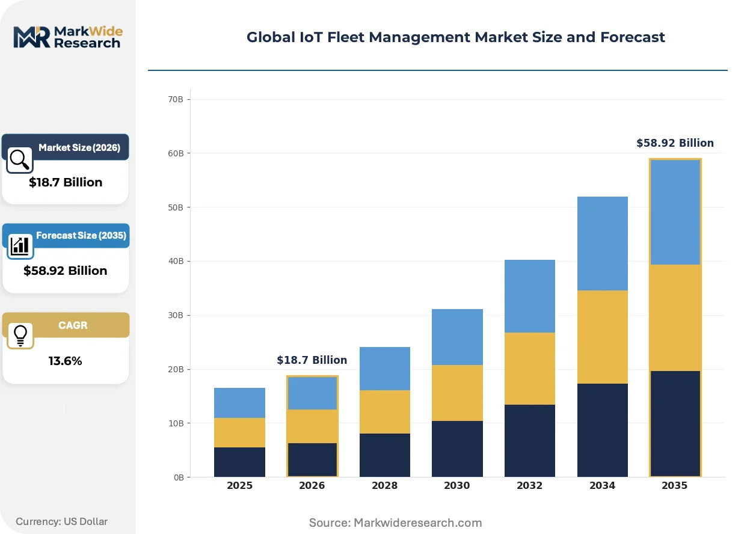Click the 50B y-axis label

[176, 207]
